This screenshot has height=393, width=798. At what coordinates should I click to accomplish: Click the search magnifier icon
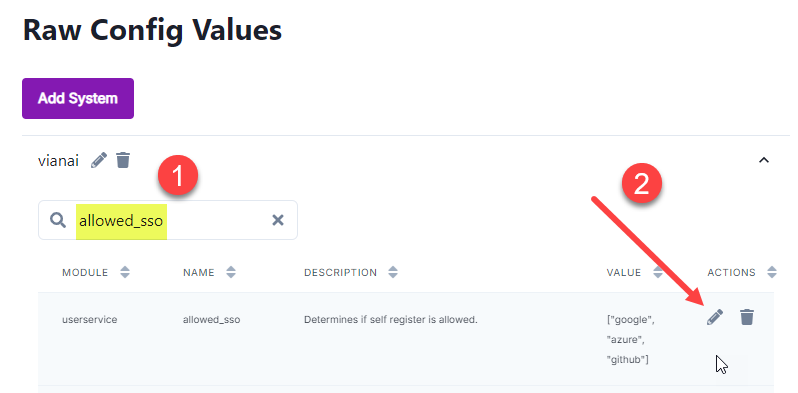[59, 220]
